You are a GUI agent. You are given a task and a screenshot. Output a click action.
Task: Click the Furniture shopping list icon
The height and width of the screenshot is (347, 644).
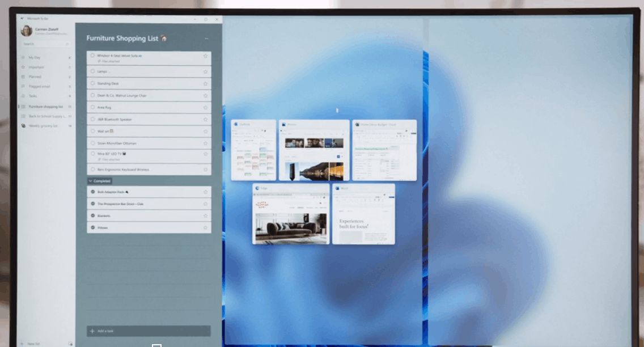(x=24, y=107)
